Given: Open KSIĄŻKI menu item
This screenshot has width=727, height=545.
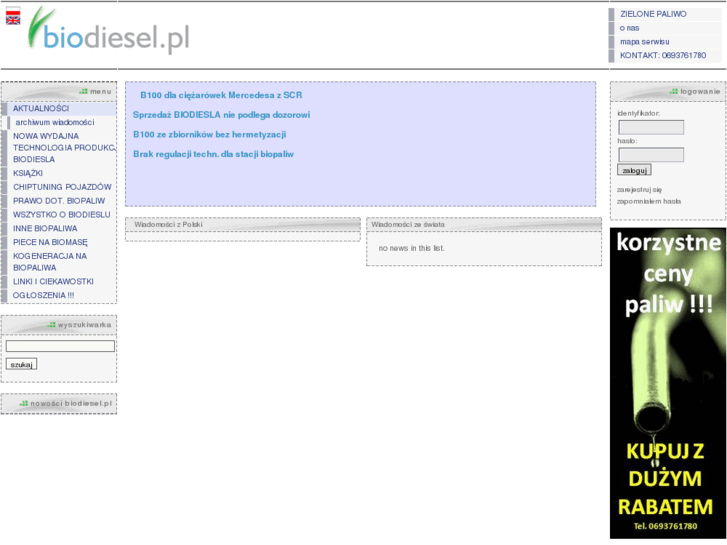Looking at the screenshot, I should (x=28, y=173).
